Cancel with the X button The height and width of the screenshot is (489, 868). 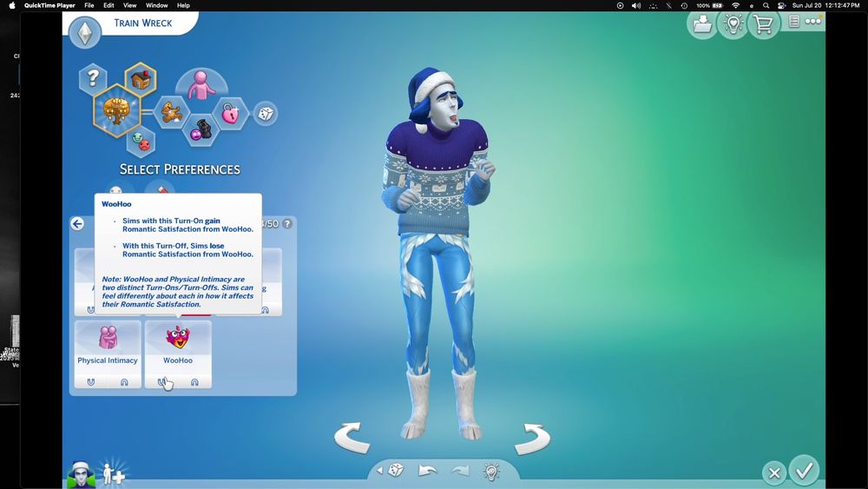pos(774,473)
